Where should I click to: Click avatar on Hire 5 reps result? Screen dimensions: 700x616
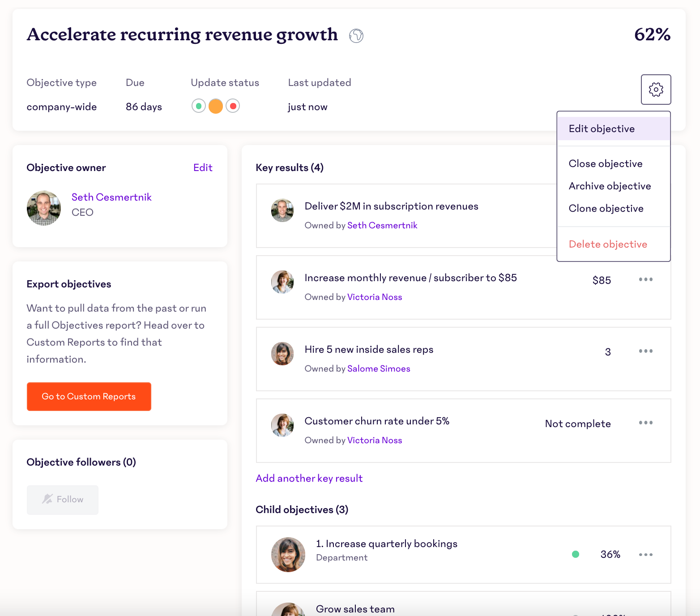(x=282, y=354)
